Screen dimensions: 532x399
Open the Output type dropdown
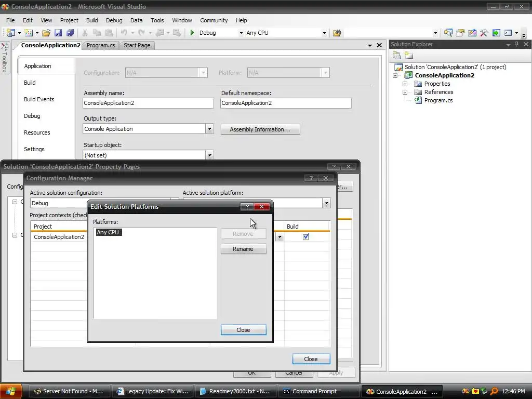(209, 129)
